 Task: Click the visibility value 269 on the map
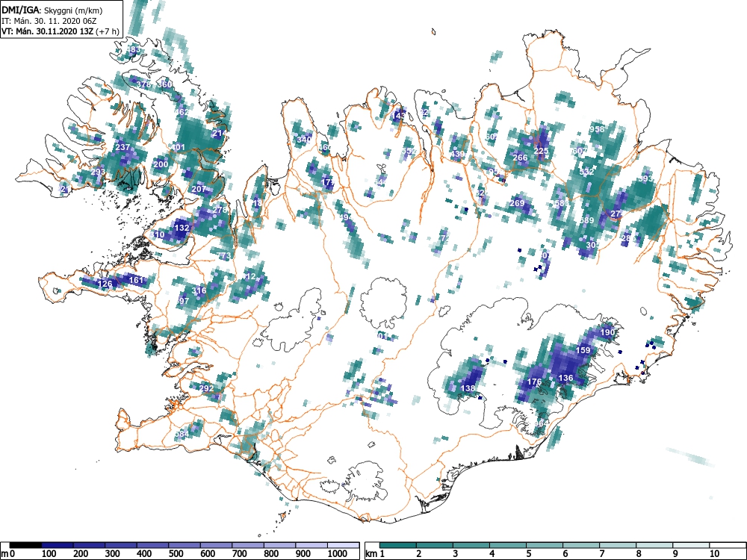(516, 203)
